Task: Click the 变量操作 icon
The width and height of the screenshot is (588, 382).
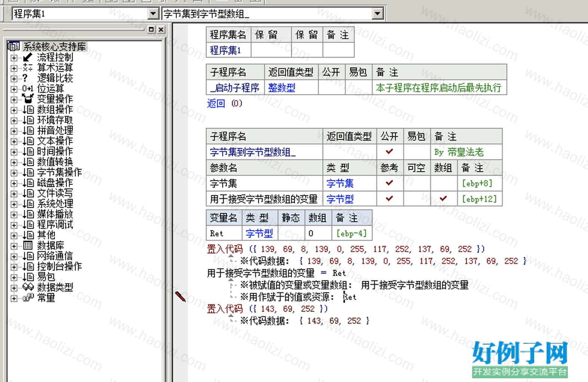Action: 28,99
